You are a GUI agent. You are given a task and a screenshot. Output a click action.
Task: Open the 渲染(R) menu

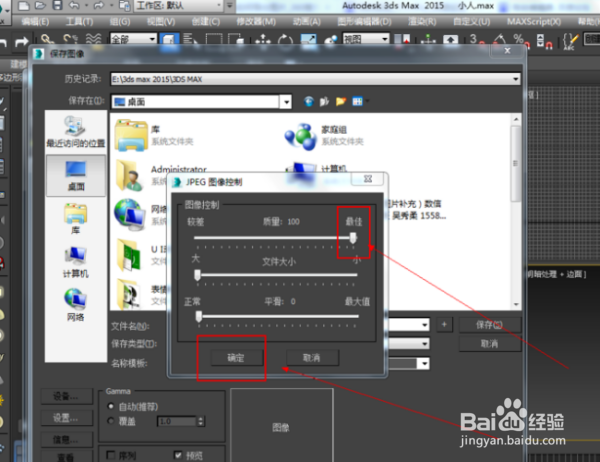[422, 21]
